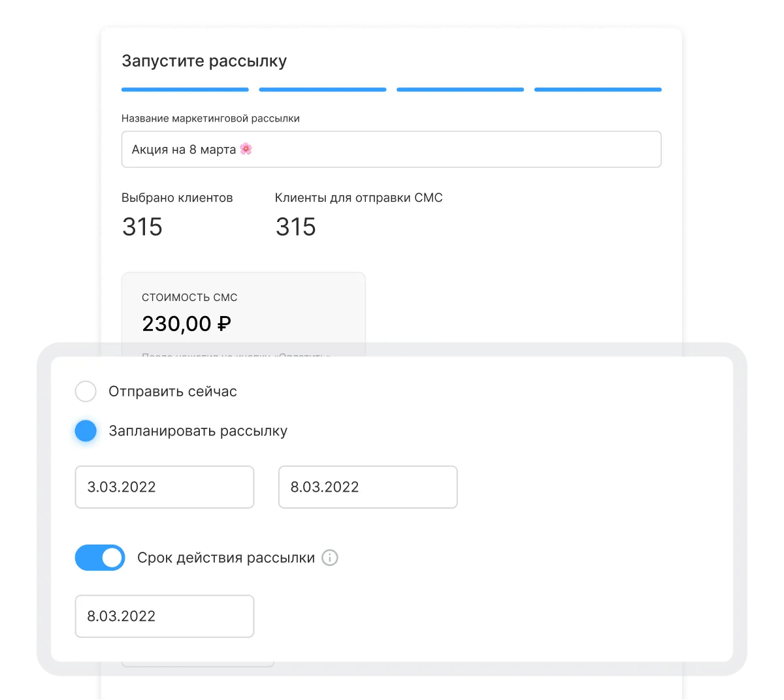The image size is (784, 700).
Task: Click the schedule date field next to 3.03.2022
Action: click(368, 487)
